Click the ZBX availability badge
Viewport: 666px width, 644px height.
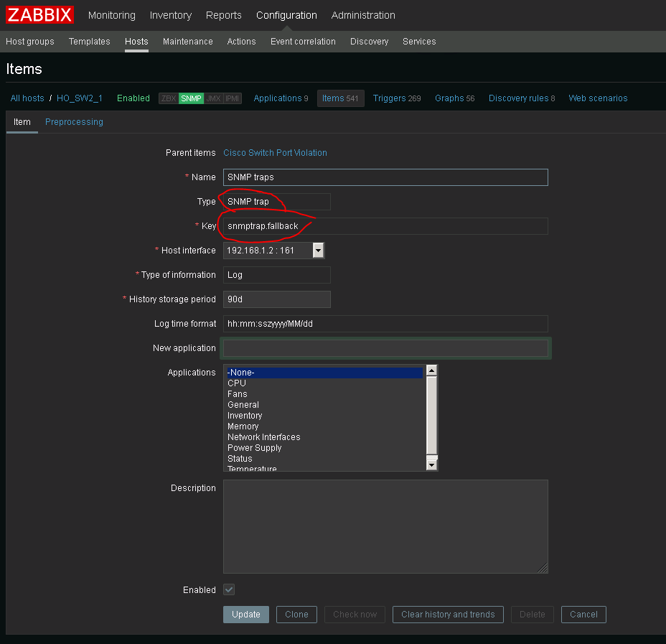point(169,98)
